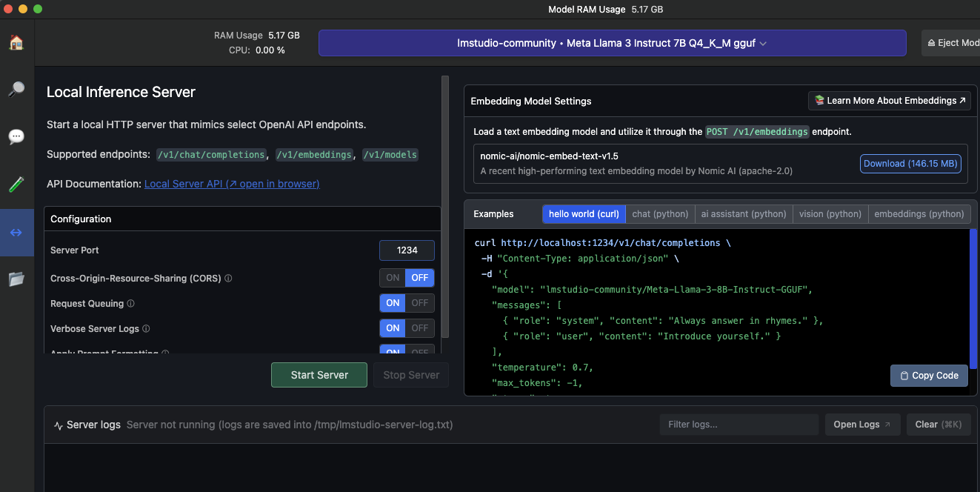Screen dimensions: 980x492
Task: Clear the server logs
Action: pos(938,425)
